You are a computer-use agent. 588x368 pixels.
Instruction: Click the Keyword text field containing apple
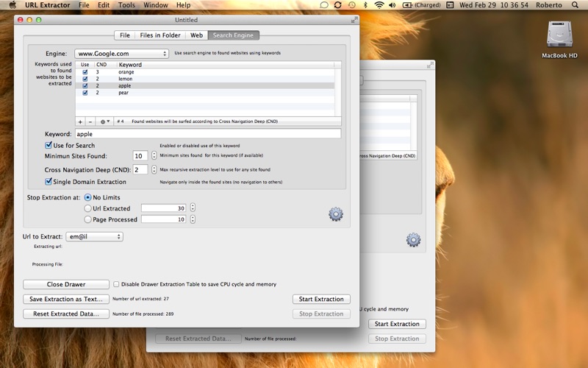[x=208, y=134]
